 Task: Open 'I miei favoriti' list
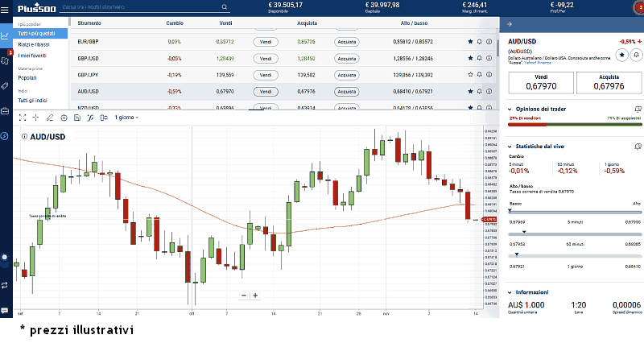click(34, 55)
